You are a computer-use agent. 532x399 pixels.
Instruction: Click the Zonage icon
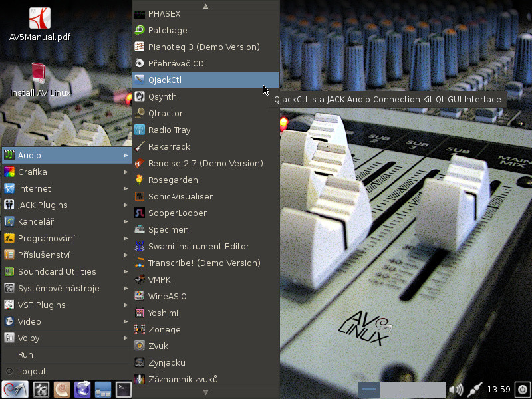tap(140, 329)
